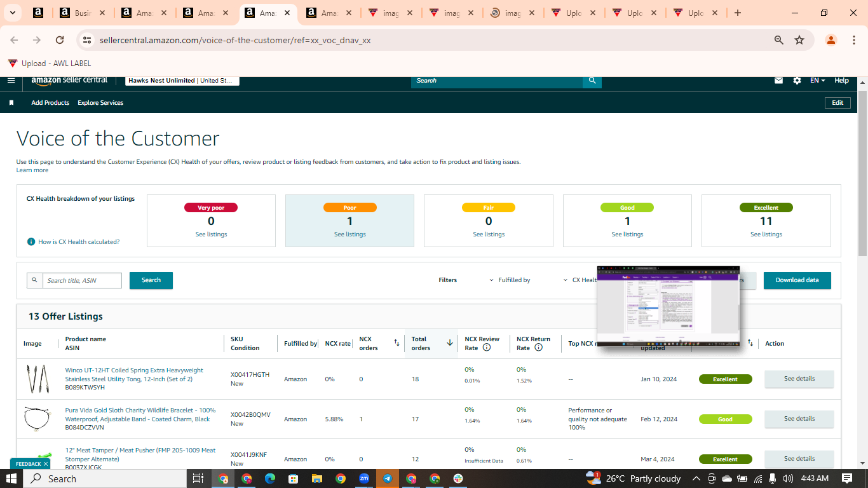
Task: Open the Chrome tab search dropdown
Action: tap(12, 13)
